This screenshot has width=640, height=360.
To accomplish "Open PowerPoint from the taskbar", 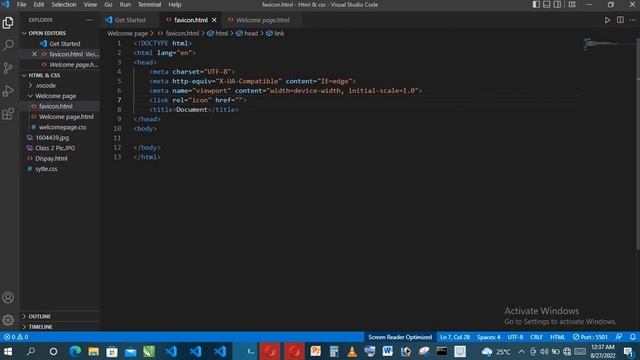I will pyautogui.click(x=316, y=351).
